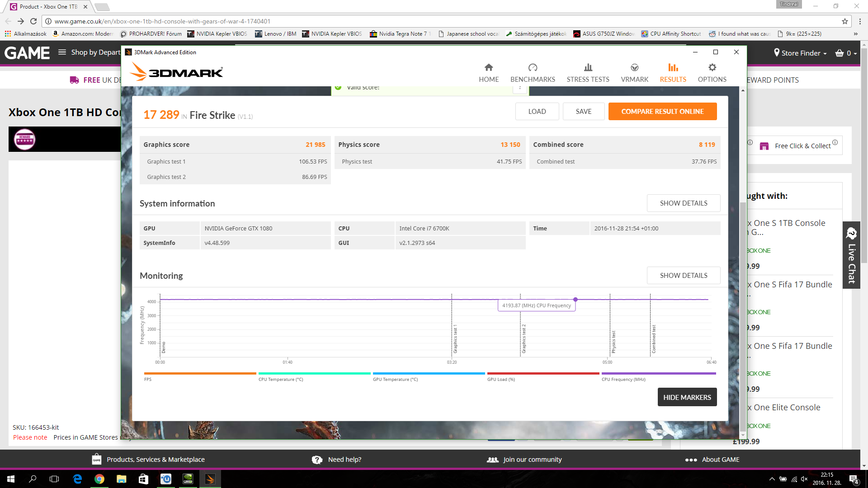Viewport: 868px width, 488px height.
Task: Go to the VRMARK tab
Action: pyautogui.click(x=634, y=73)
